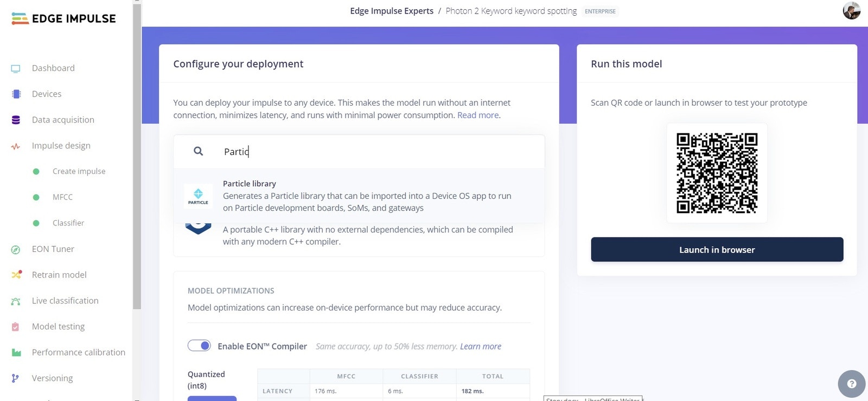Screen dimensions: 868x401
Task: Click the C++ library hexagon icon
Action: [198, 229]
